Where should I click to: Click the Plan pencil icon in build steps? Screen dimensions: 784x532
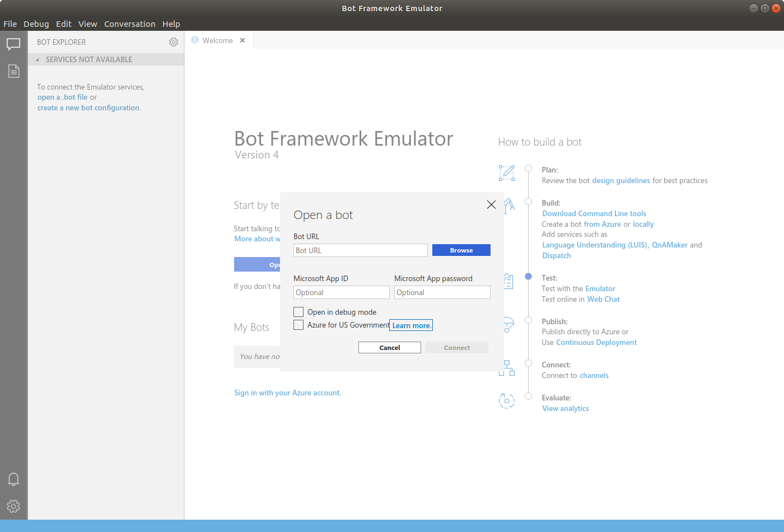[x=507, y=173]
